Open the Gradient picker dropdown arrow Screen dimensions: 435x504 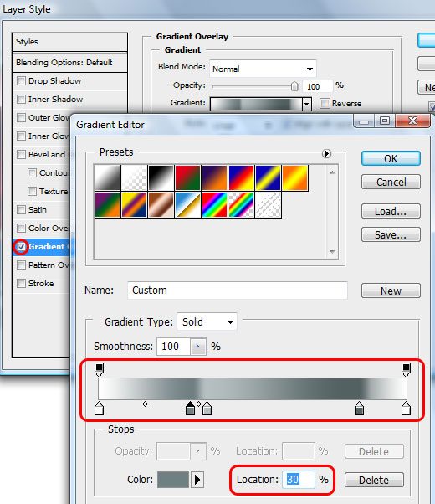307,104
